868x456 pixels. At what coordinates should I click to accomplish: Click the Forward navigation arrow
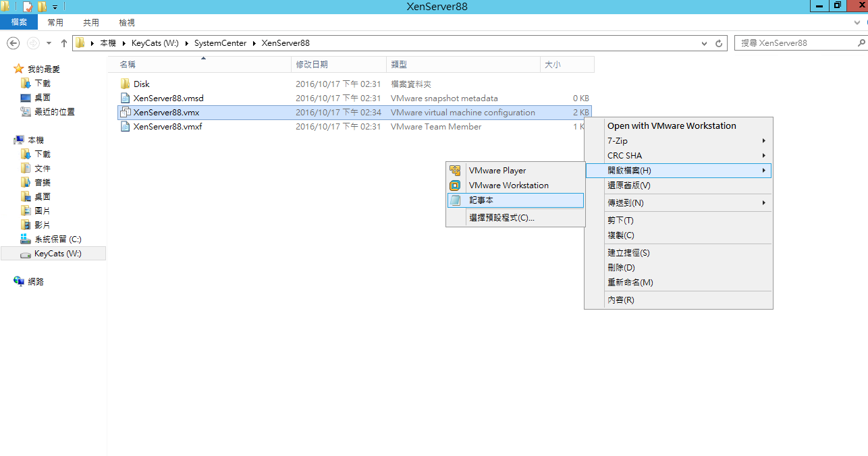coord(33,42)
